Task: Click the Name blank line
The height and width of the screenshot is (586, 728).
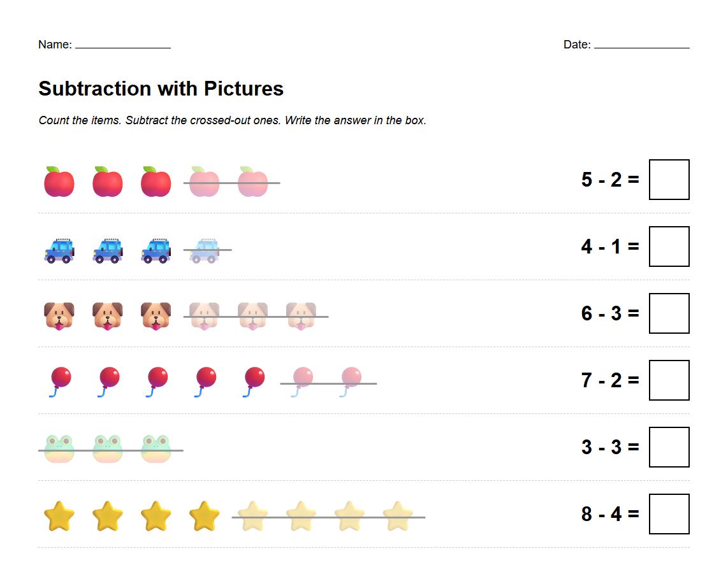Action: coord(123,45)
